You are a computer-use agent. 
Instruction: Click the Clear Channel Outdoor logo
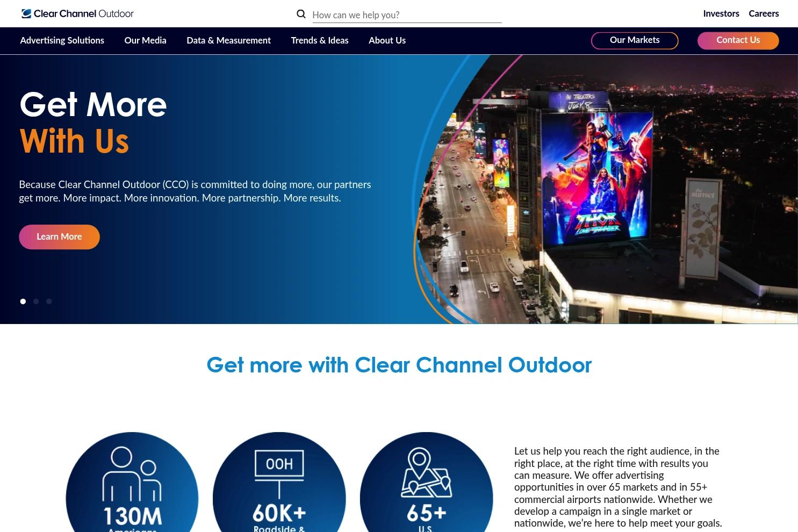[77, 13]
